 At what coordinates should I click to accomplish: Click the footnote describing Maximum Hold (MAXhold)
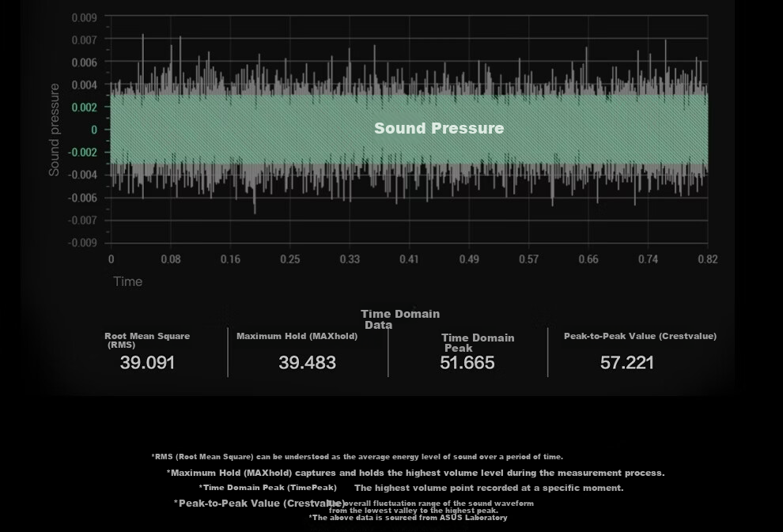pyautogui.click(x=415, y=473)
